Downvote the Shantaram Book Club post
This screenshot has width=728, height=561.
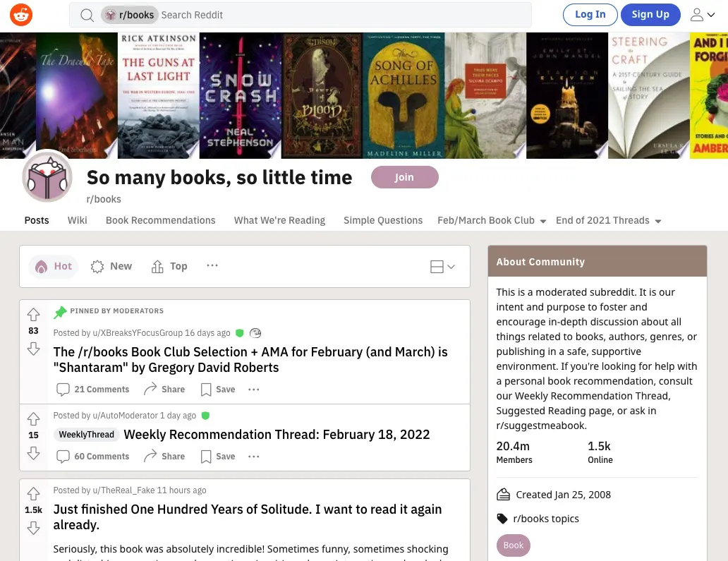[x=33, y=349]
